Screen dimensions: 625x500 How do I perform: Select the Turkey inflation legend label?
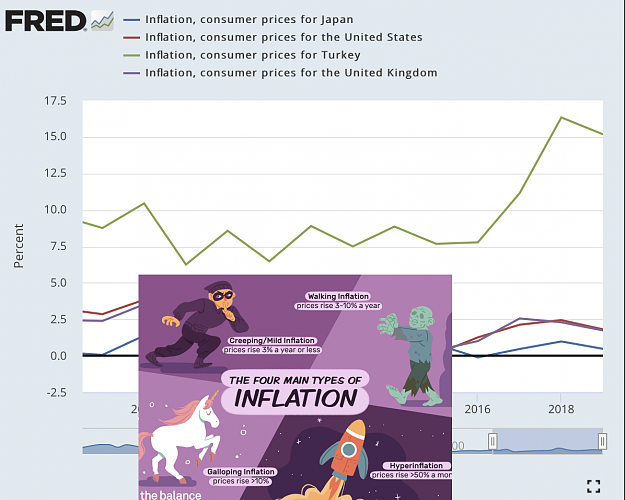click(x=253, y=55)
